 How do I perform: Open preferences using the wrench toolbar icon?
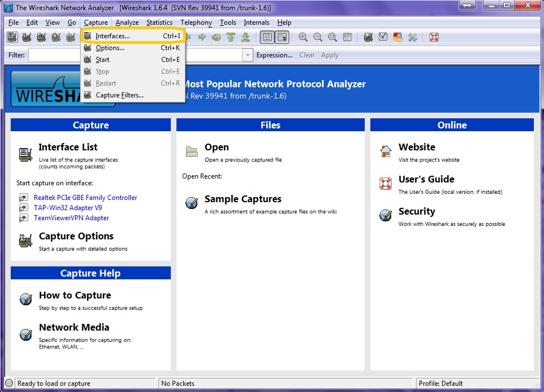(413, 38)
